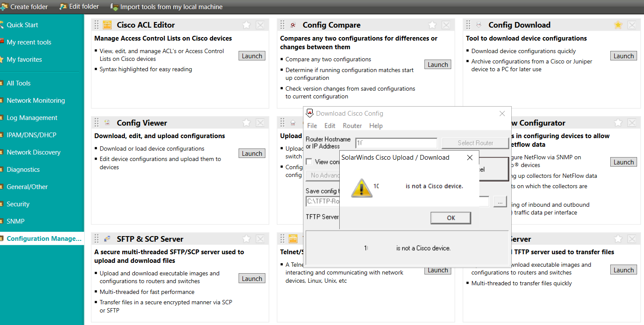Launch the Config Viewer
The height and width of the screenshot is (325, 644).
click(x=252, y=154)
